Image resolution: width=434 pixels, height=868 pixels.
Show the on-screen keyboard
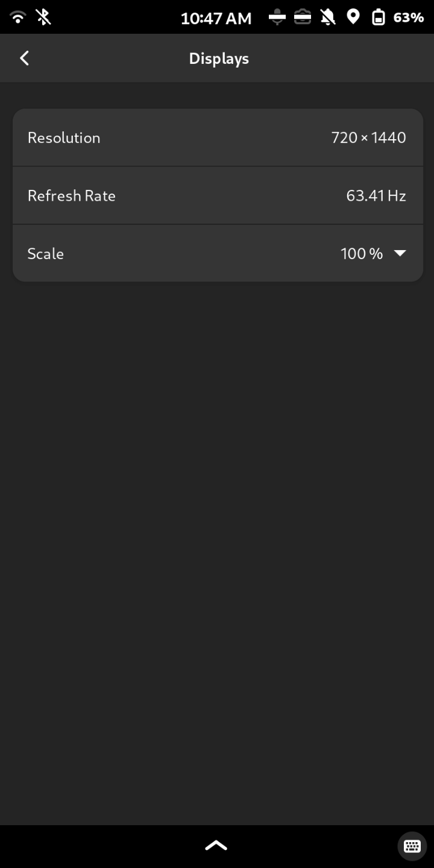(x=412, y=846)
